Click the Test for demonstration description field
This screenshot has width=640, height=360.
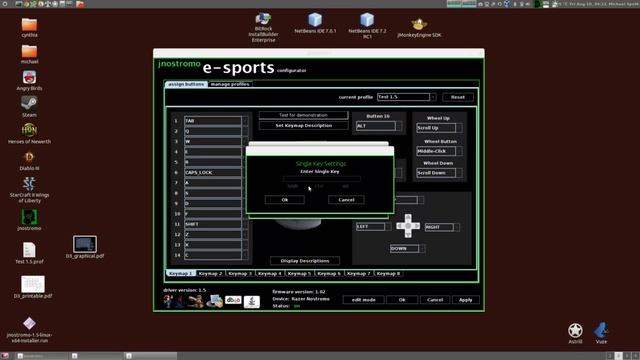[x=304, y=116]
